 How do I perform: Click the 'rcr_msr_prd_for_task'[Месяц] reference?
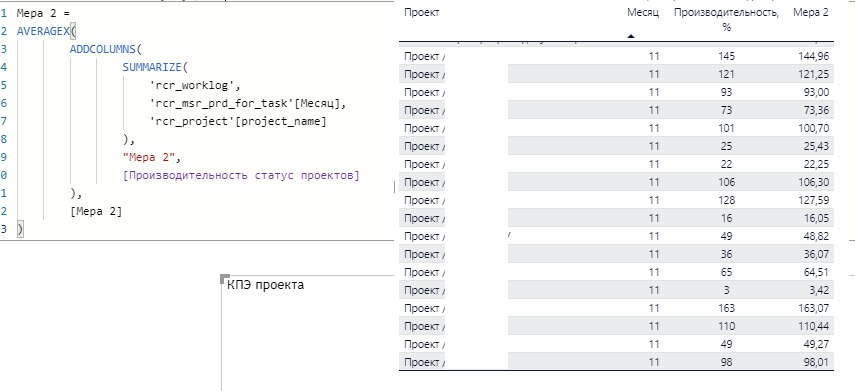click(x=248, y=104)
